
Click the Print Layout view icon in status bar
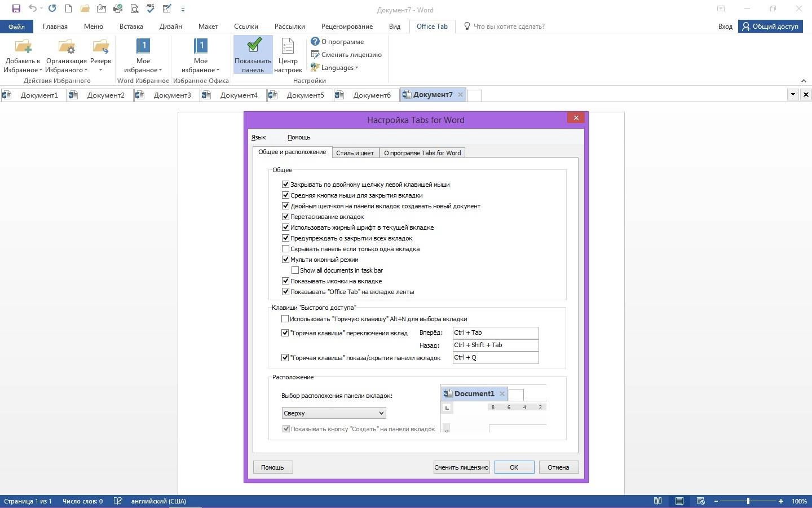point(679,501)
